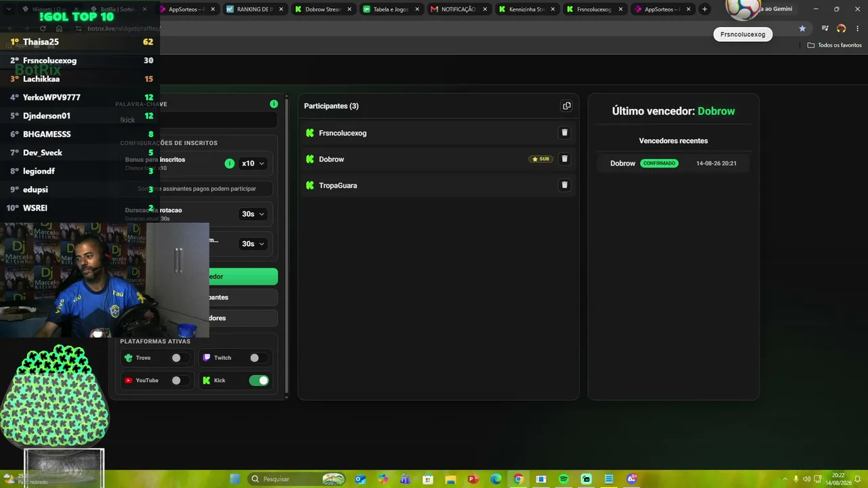868x488 pixels.
Task: Open Spotify from the taskbar
Action: 564,479
